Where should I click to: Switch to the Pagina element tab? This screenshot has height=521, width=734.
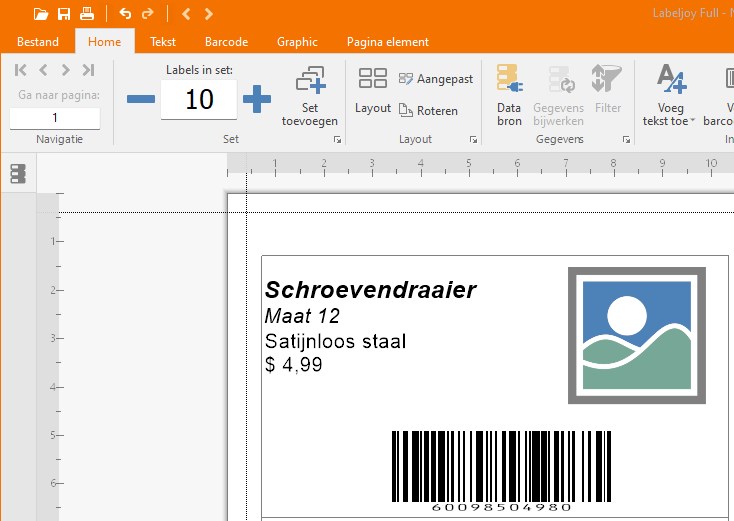tap(388, 42)
